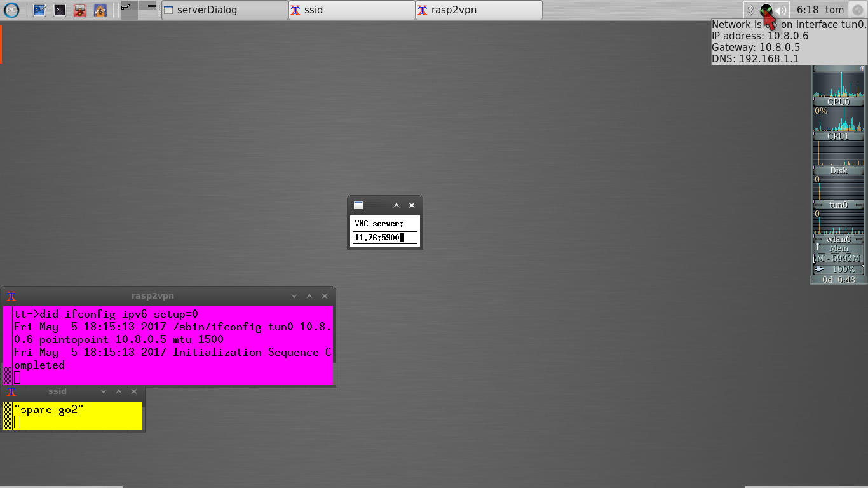The width and height of the screenshot is (868, 488).
Task: Open the VNC dialog window menu icon
Action: [x=357, y=205]
